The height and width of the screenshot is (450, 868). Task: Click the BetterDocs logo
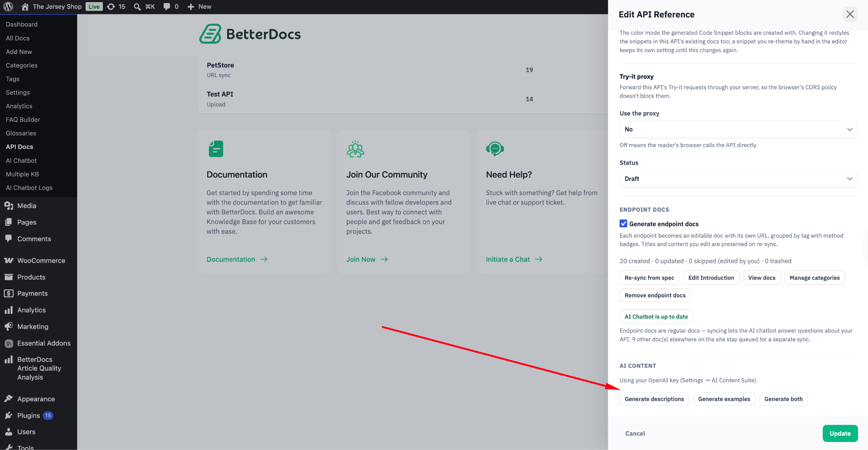(x=250, y=34)
